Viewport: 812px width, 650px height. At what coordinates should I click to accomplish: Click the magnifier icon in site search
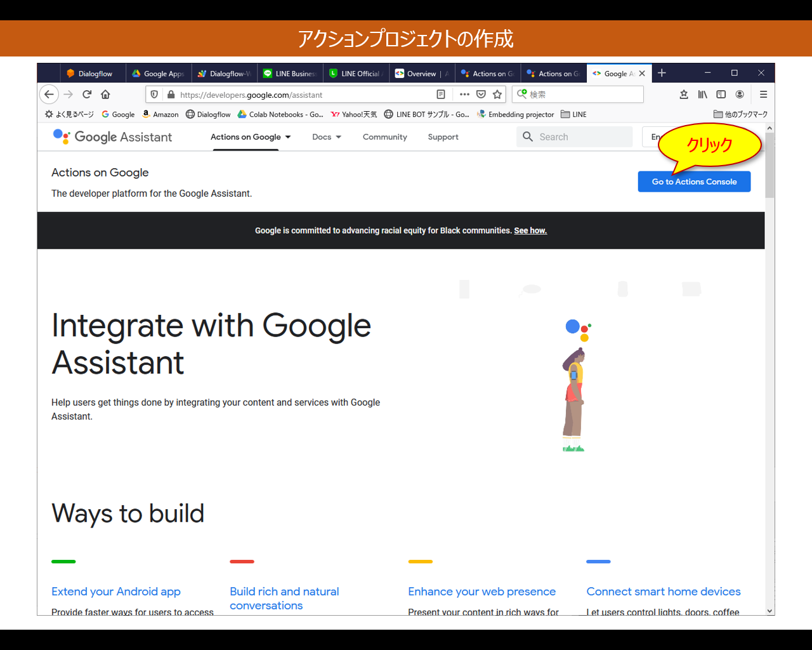pos(528,136)
